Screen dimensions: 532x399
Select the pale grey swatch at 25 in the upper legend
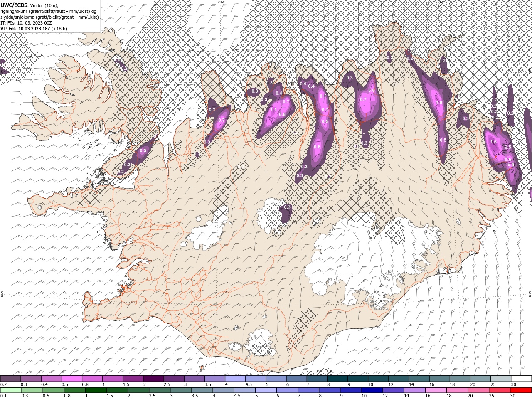coord(501,379)
